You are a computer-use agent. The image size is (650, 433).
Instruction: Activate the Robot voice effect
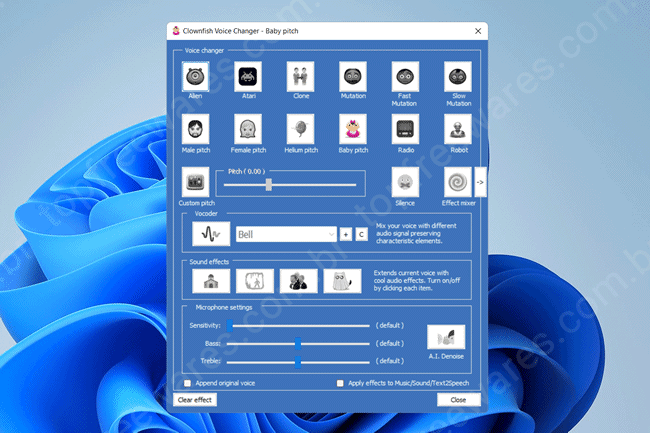pyautogui.click(x=458, y=129)
